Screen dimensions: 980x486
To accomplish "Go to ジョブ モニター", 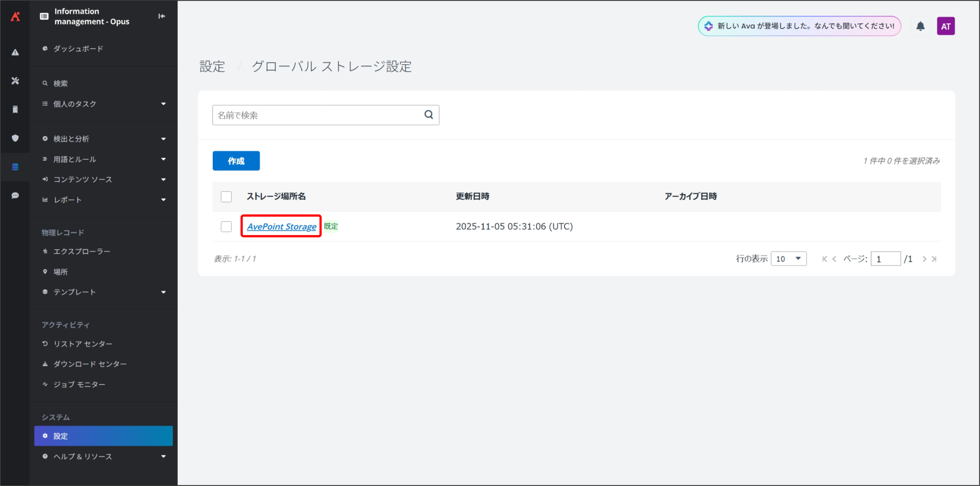I will pyautogui.click(x=79, y=384).
